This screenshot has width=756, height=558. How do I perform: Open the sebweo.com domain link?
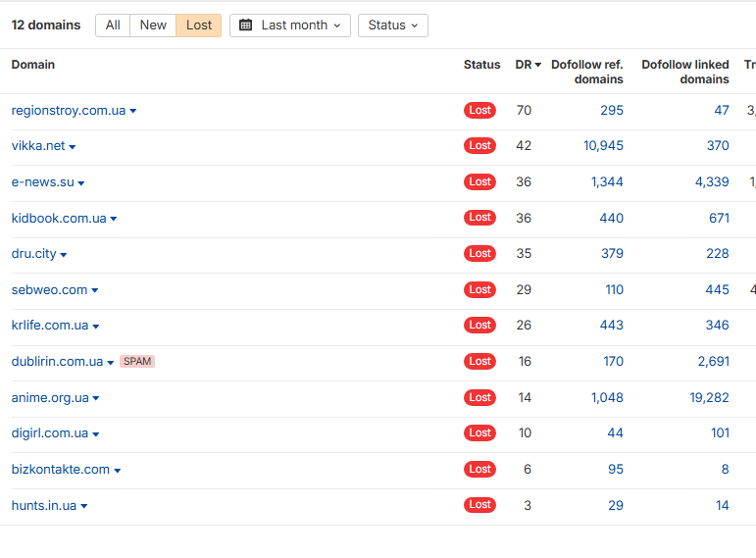click(x=49, y=290)
